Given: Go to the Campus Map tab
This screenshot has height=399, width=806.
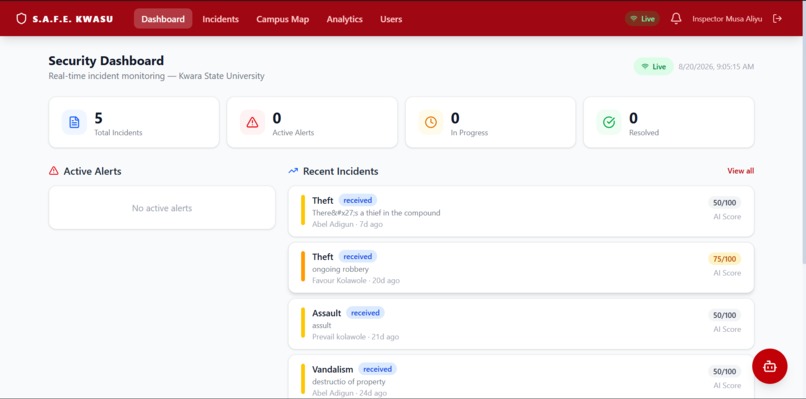Looking at the screenshot, I should click(x=283, y=19).
